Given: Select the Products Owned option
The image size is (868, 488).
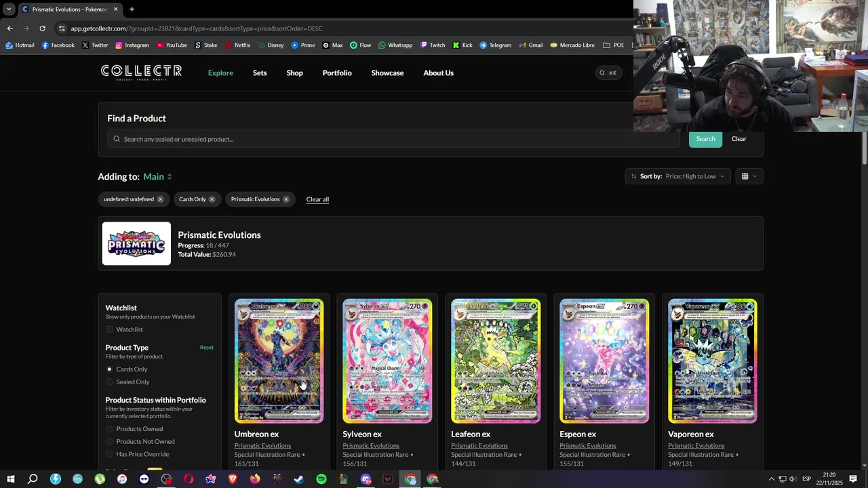Looking at the screenshot, I should click(109, 429).
